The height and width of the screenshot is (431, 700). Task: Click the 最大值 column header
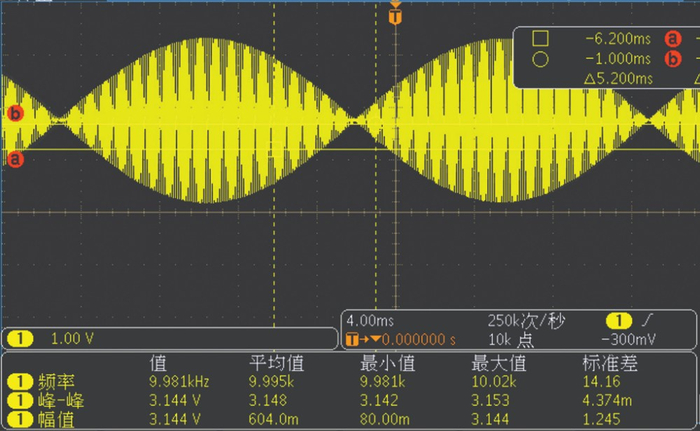499,363
